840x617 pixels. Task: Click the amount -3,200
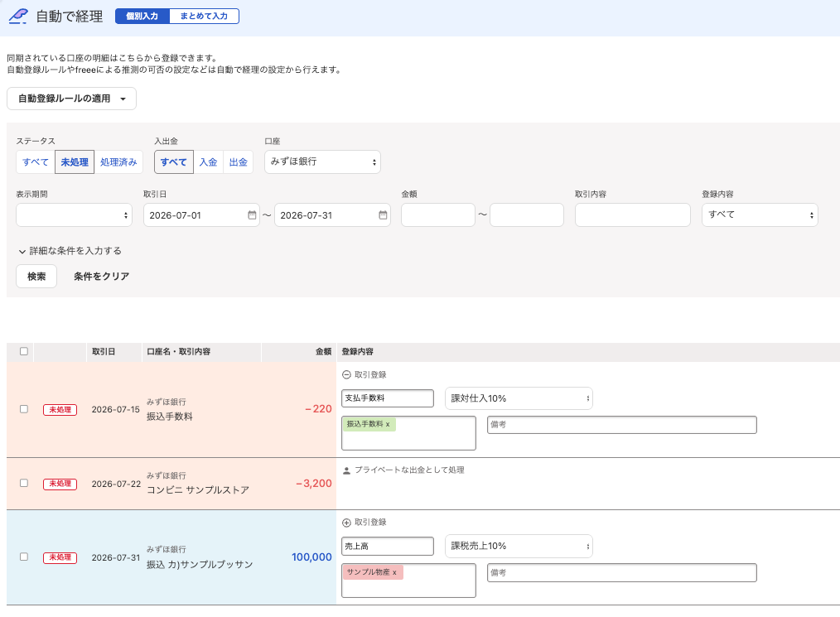tap(313, 483)
